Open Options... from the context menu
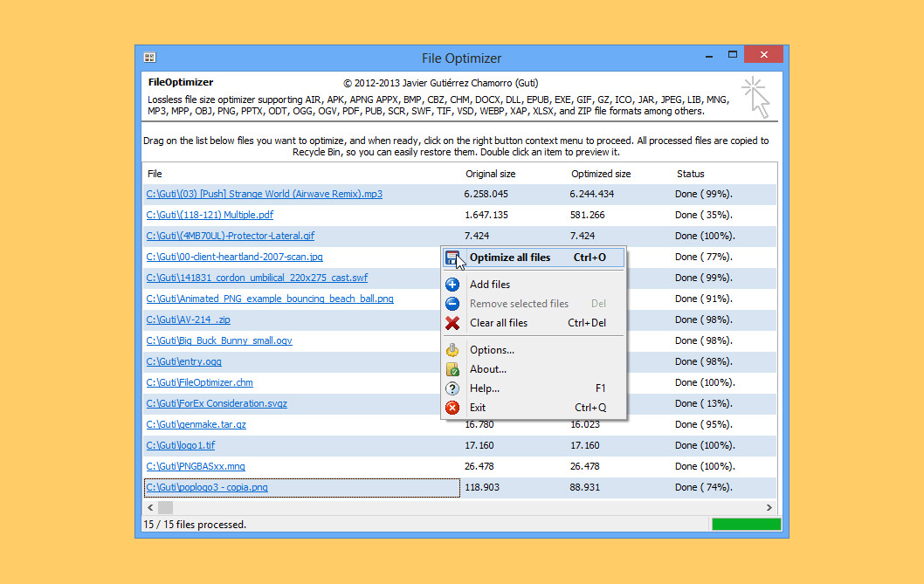This screenshot has width=924, height=584. pos(534,350)
